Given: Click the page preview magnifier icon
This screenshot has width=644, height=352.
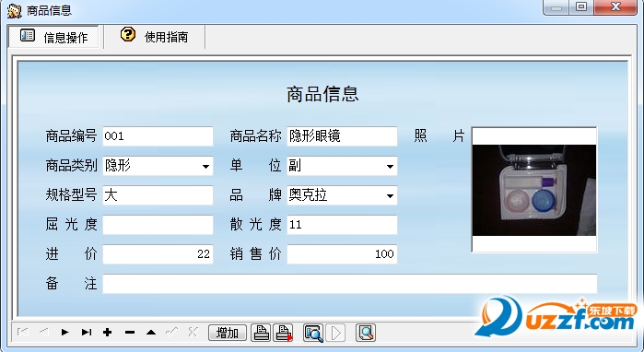Looking at the screenshot, I should [x=366, y=333].
